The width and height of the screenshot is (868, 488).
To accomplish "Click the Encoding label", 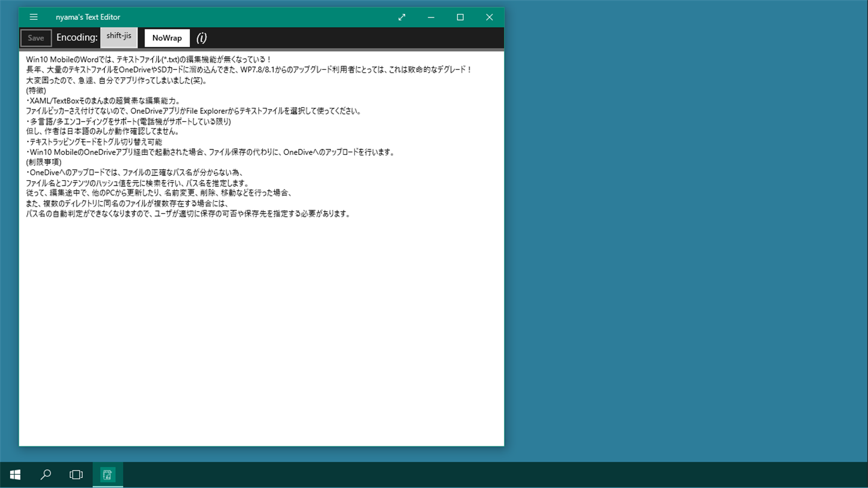I will [x=77, y=37].
